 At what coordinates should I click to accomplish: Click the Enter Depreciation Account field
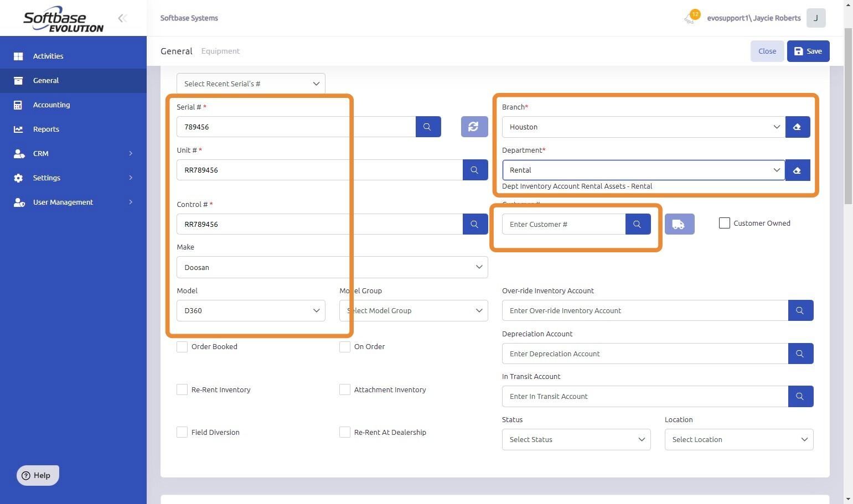(x=645, y=354)
